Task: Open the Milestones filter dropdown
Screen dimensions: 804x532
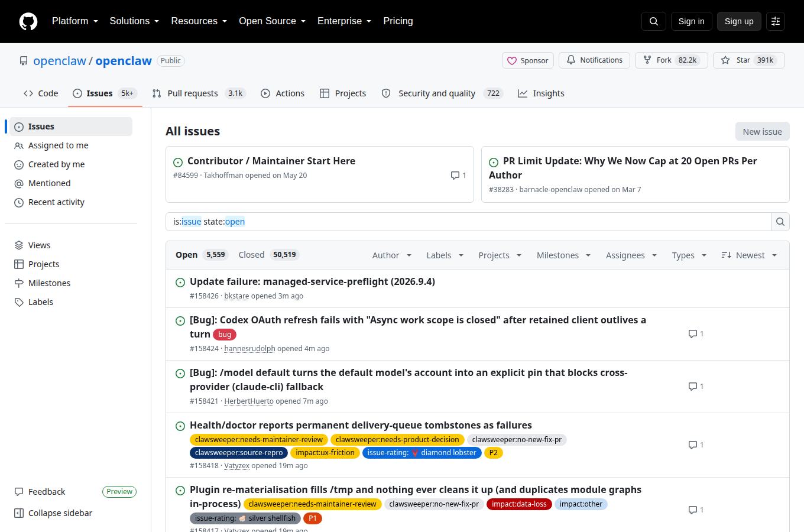Action: (564, 255)
